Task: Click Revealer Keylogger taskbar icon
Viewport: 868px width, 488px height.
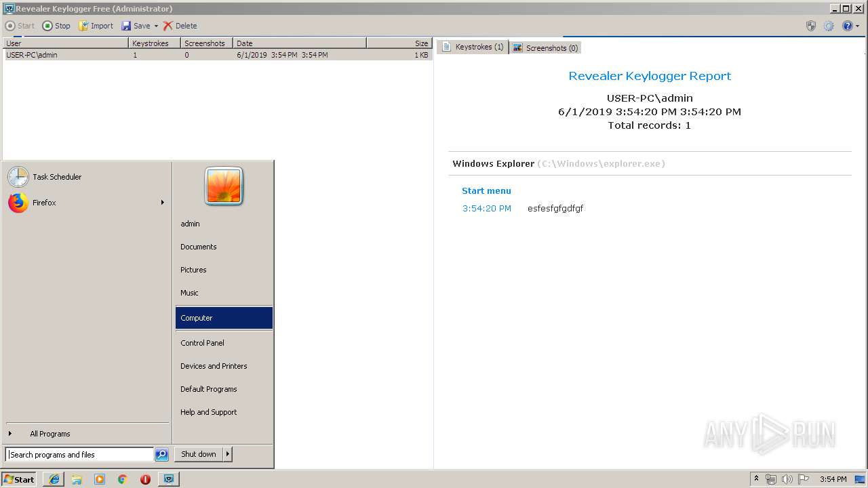Action: click(168, 479)
